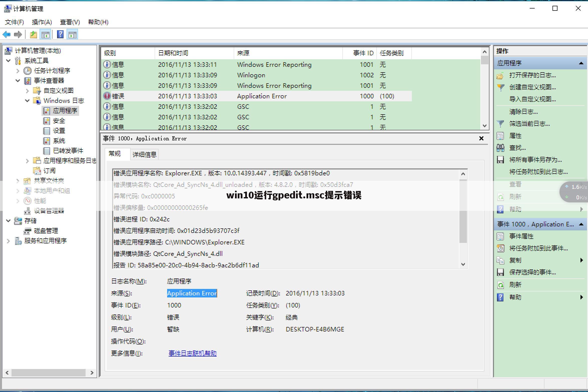Image resolution: width=588 pixels, height=392 pixels.
Task: Sort by 来源 column header
Action: [288, 53]
